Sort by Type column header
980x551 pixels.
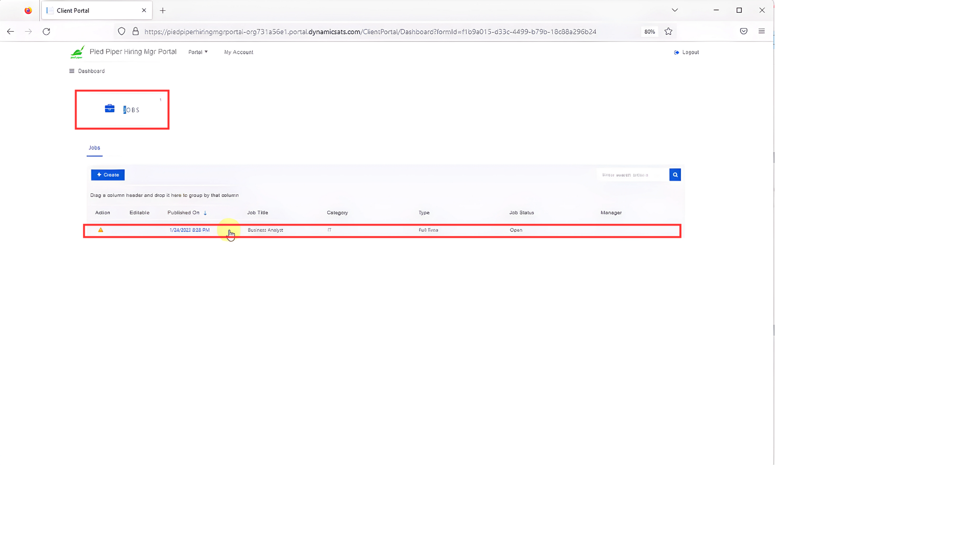(x=424, y=213)
